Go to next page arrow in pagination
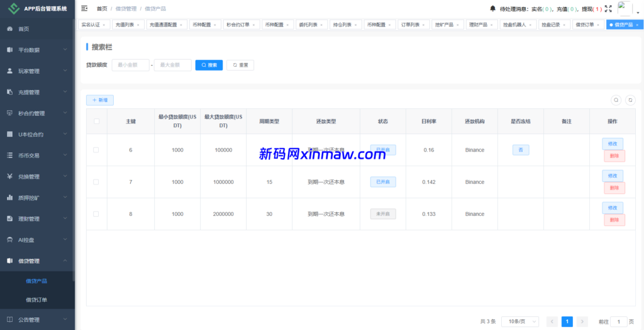The width and height of the screenshot is (644, 330). pyautogui.click(x=582, y=321)
